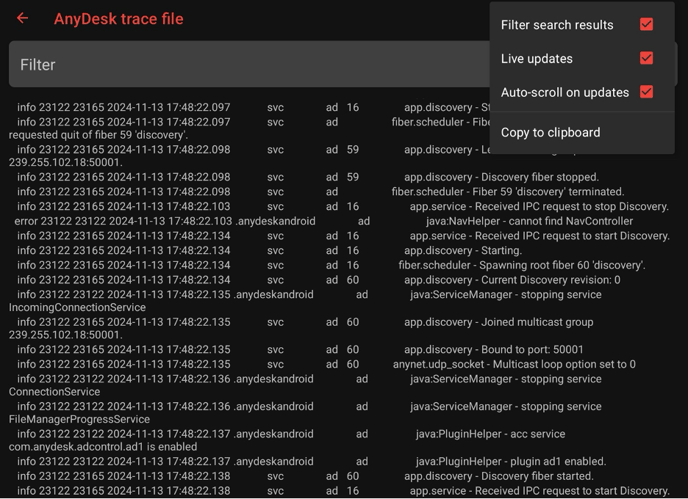Click the text 'com.anydesk.adcontrol.ad1 is enabled'

103,447
